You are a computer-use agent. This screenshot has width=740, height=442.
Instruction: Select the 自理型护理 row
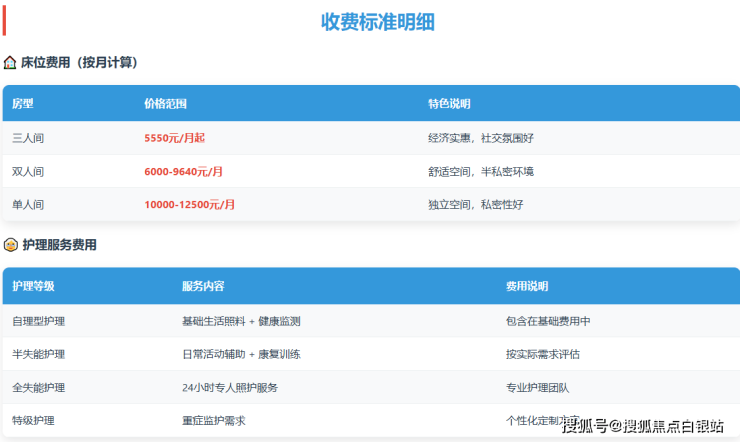pos(38,321)
